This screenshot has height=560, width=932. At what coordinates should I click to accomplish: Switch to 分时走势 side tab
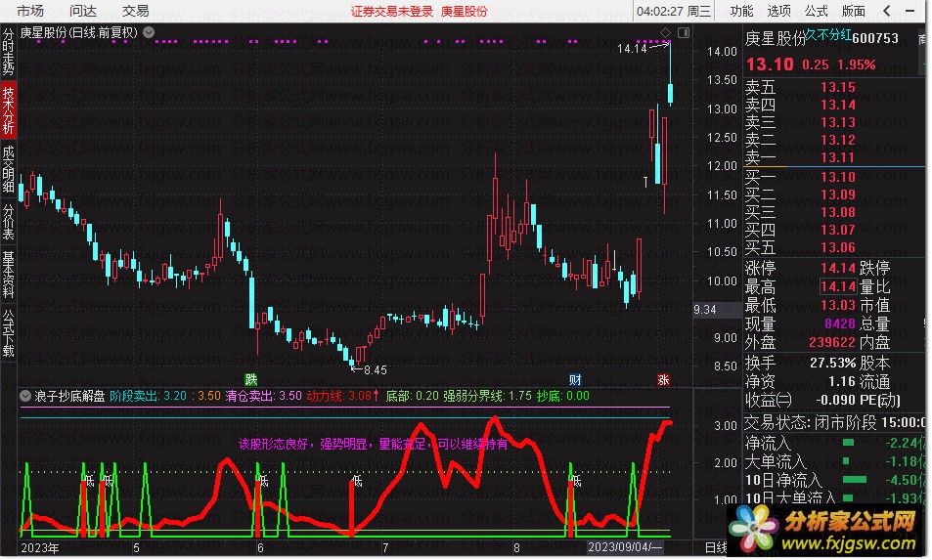tap(9, 52)
